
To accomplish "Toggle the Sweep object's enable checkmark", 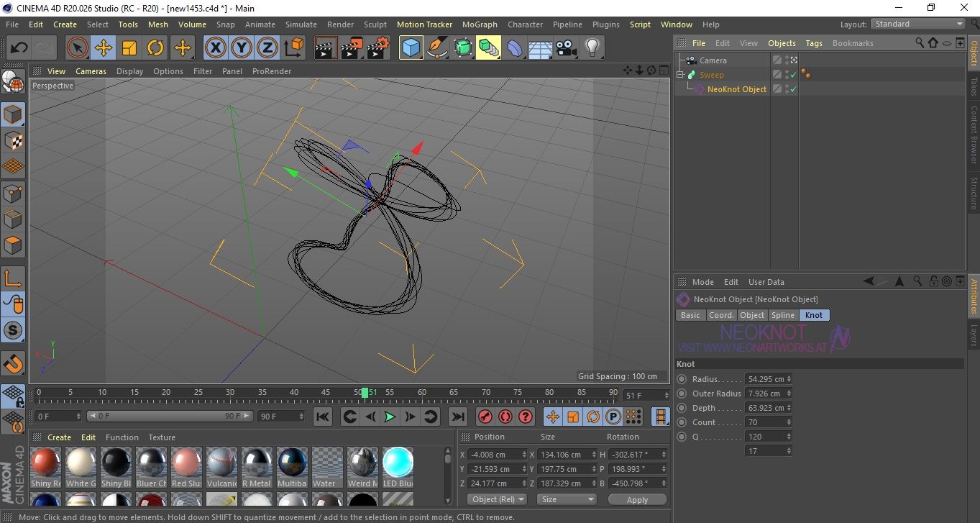I will tap(793, 75).
